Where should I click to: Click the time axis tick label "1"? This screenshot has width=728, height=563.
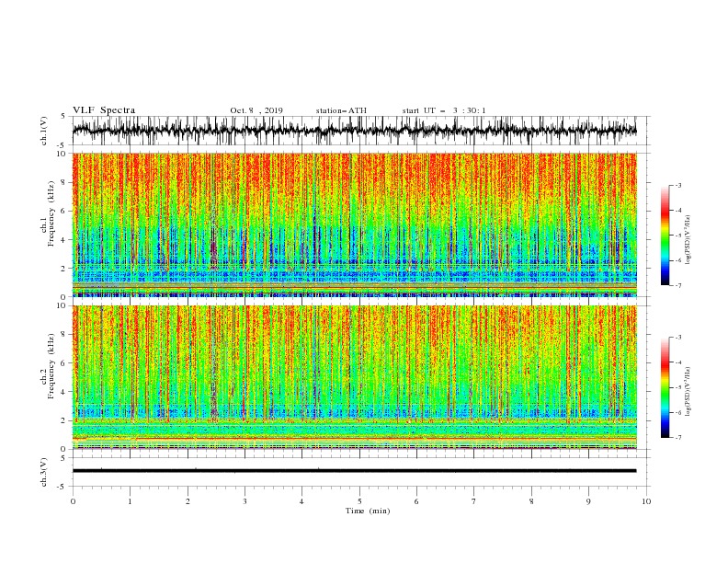coord(130,501)
